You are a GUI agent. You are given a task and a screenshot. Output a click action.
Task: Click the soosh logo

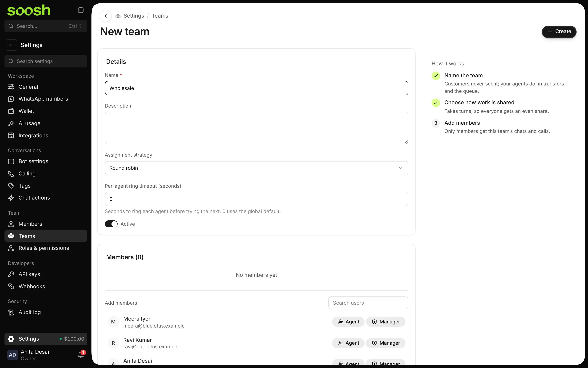(x=29, y=10)
